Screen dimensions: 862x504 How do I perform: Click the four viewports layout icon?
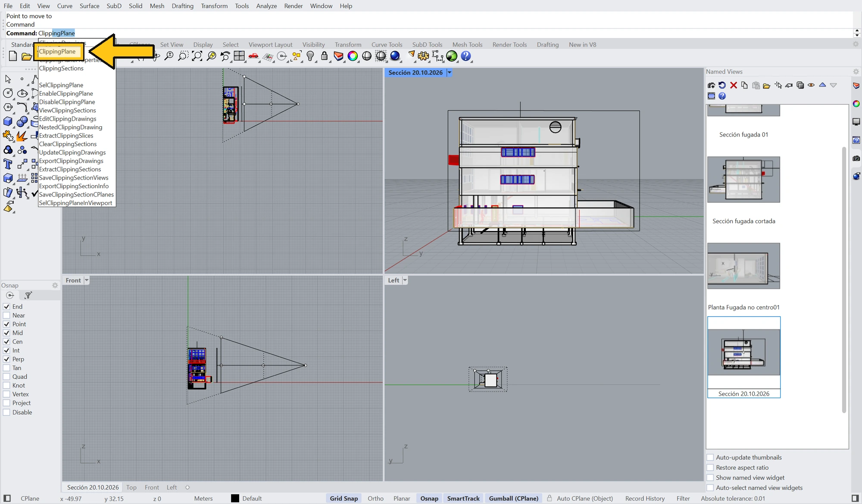click(239, 56)
